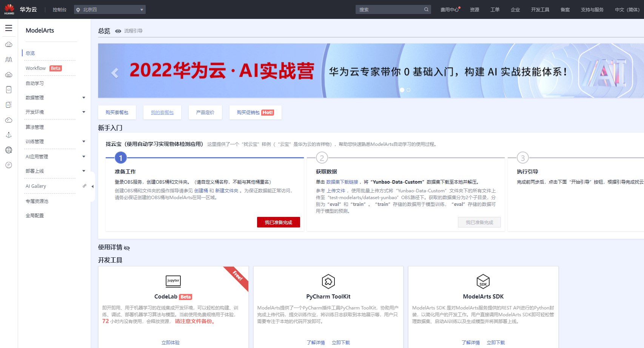Collapse the ModelArts sidebar with the arrow handle

click(92, 186)
